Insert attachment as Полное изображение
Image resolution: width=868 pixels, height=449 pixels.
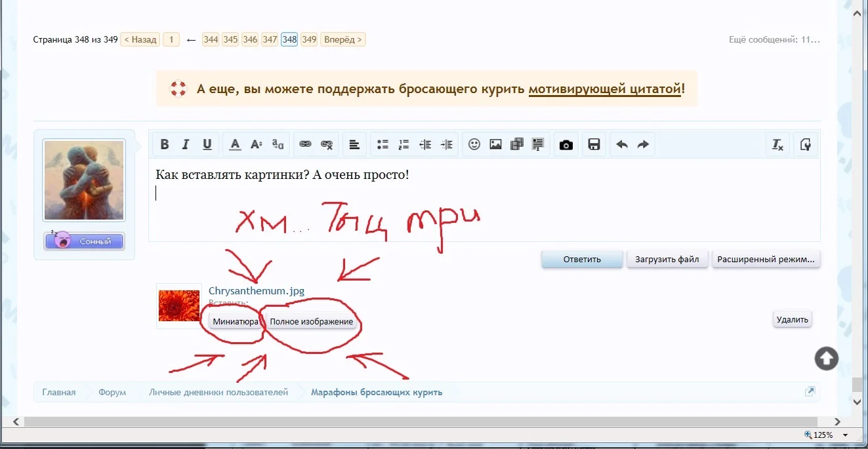pos(312,321)
